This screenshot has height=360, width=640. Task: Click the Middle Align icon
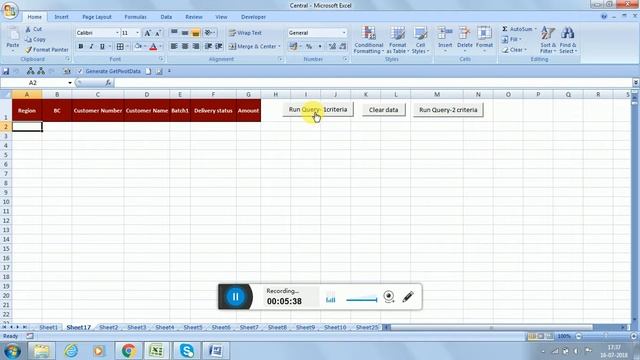click(185, 33)
